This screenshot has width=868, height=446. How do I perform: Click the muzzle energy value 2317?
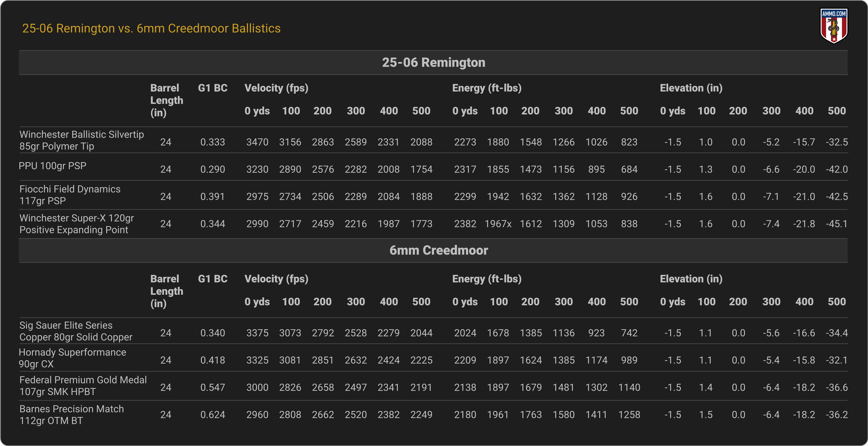[465, 169]
